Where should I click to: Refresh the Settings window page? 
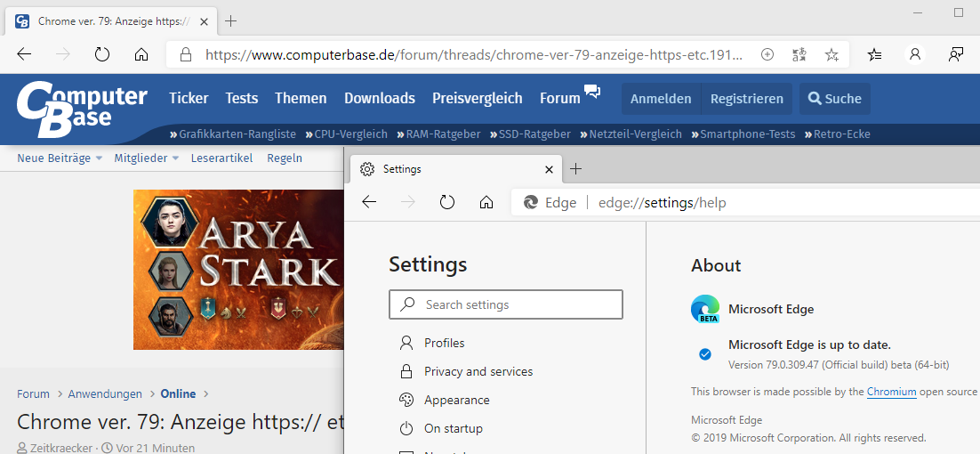pyautogui.click(x=447, y=202)
